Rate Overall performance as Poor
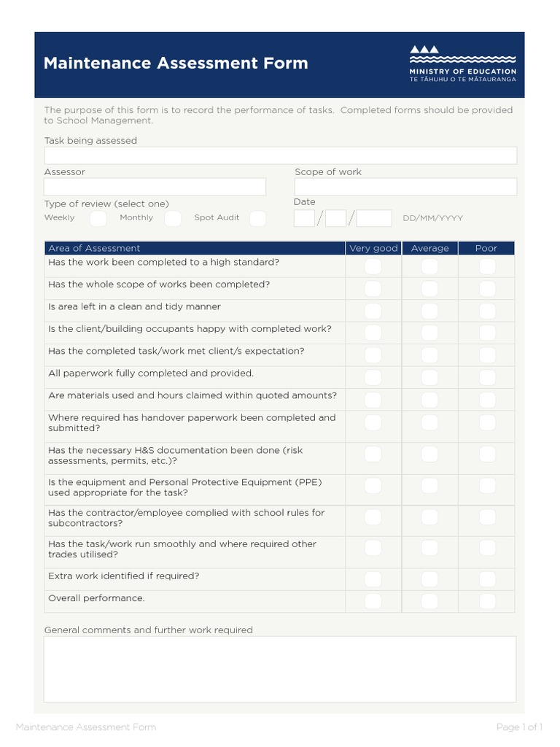Viewport: 560px width, 747px height. coord(486,601)
